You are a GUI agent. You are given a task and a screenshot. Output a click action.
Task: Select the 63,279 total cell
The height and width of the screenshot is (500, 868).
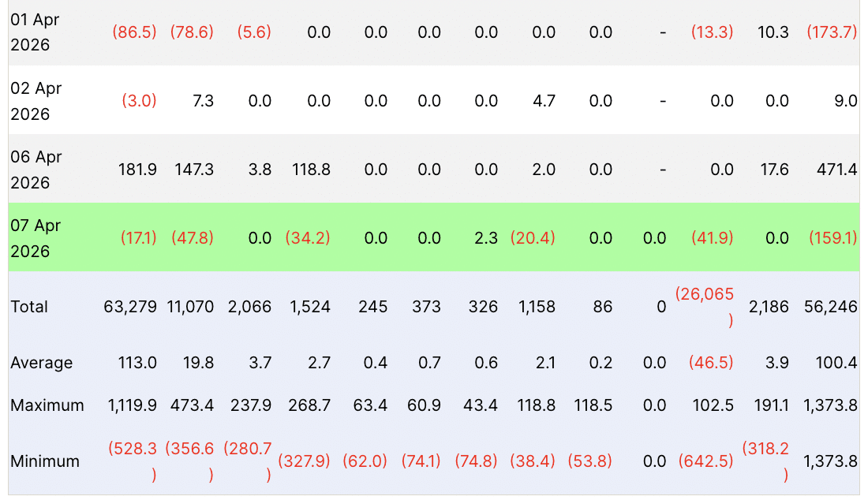pyautogui.click(x=130, y=307)
